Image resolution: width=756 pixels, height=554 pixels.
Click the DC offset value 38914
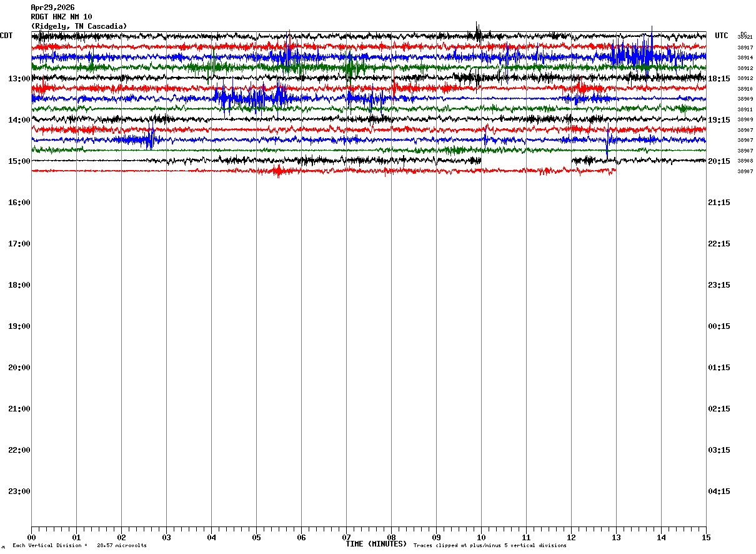745,58
